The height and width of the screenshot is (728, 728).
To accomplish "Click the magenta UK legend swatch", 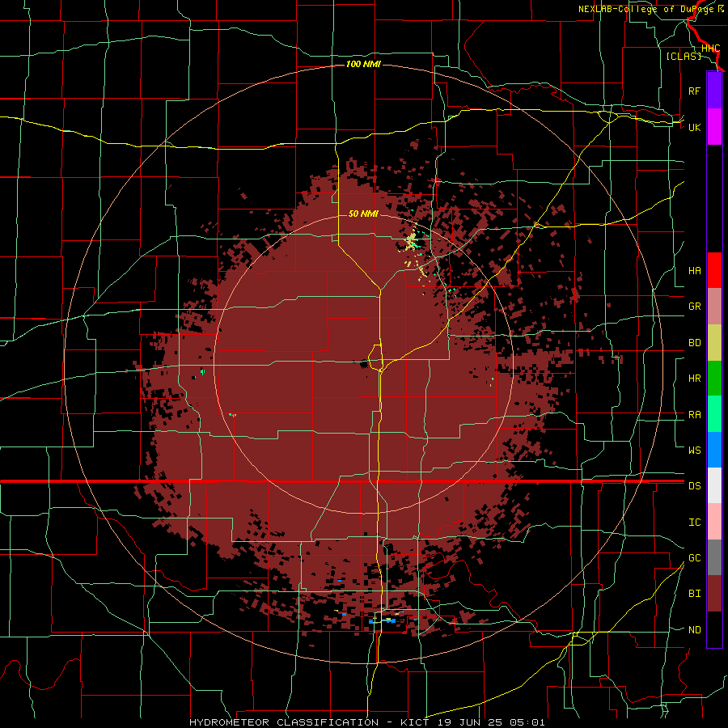I will coord(714,127).
